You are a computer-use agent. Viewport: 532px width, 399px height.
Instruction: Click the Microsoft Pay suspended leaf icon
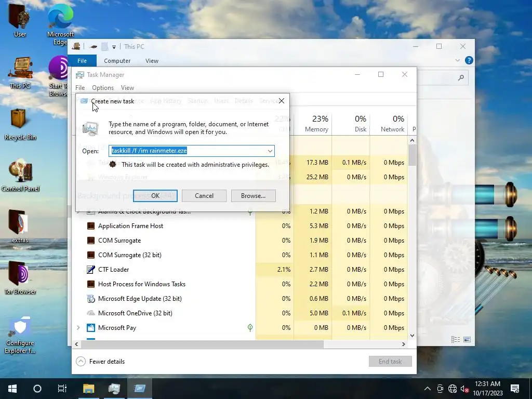point(250,328)
